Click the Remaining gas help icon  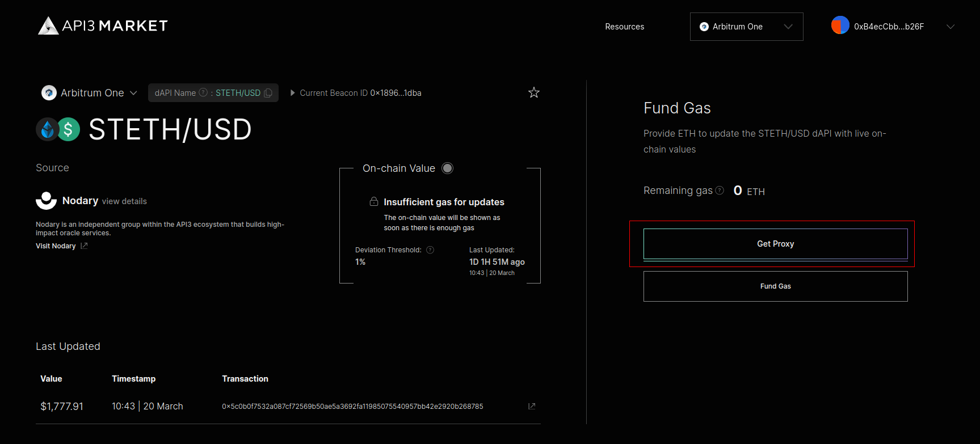point(720,191)
